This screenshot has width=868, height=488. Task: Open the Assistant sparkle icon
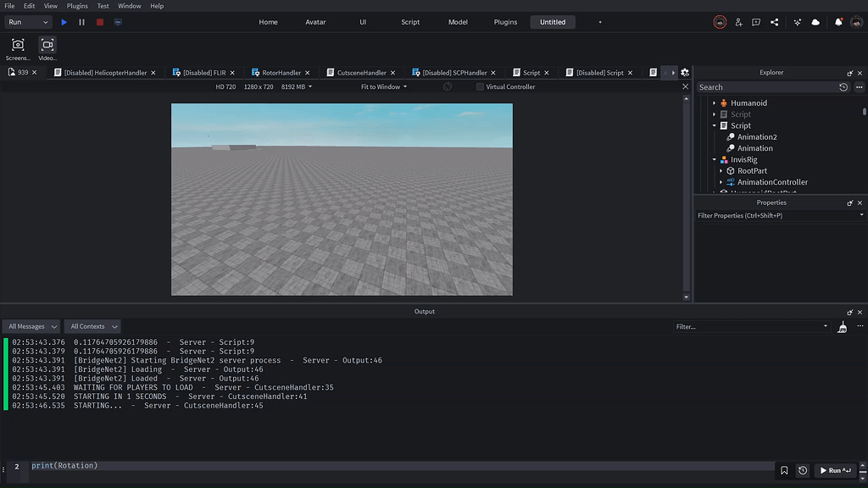797,22
